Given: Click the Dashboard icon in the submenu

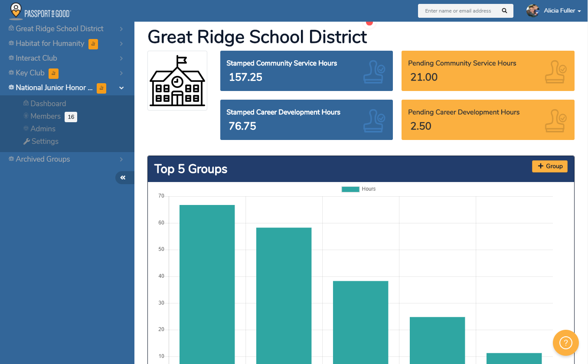Looking at the screenshot, I should tap(26, 104).
